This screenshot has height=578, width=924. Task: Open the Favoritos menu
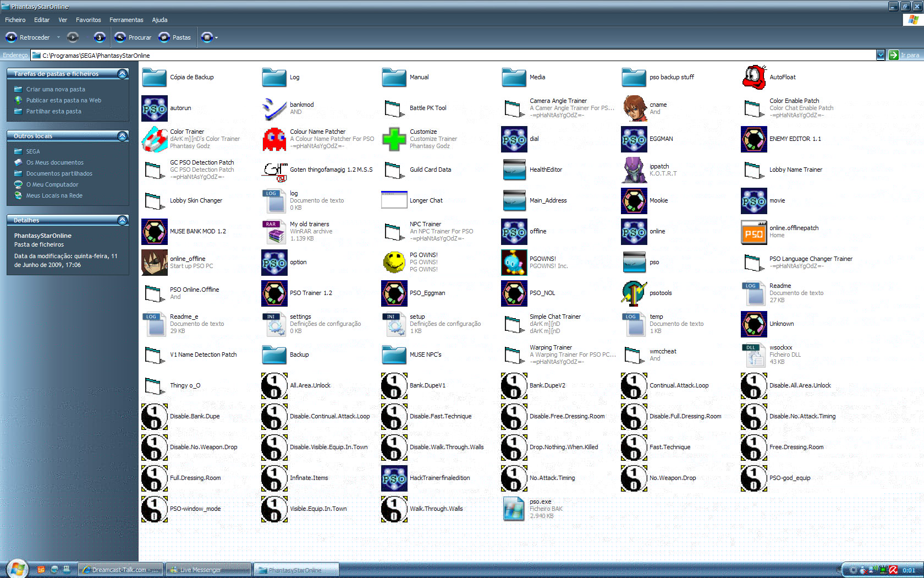pos(89,20)
